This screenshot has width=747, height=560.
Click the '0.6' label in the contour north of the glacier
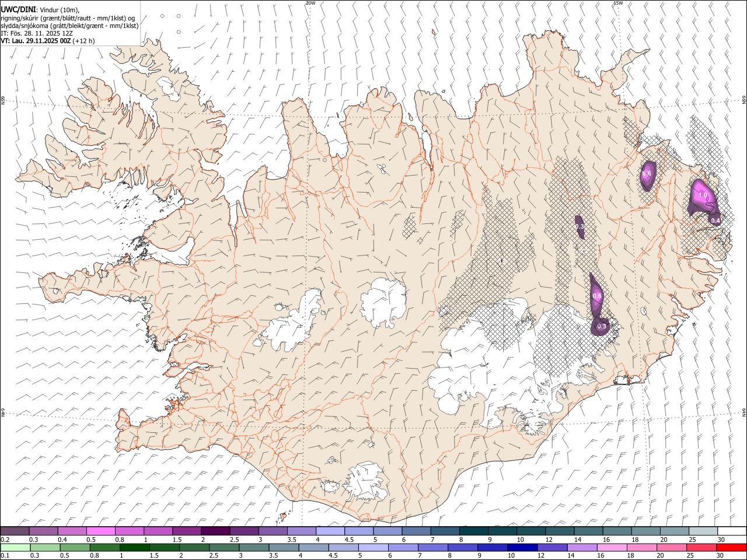(x=597, y=296)
